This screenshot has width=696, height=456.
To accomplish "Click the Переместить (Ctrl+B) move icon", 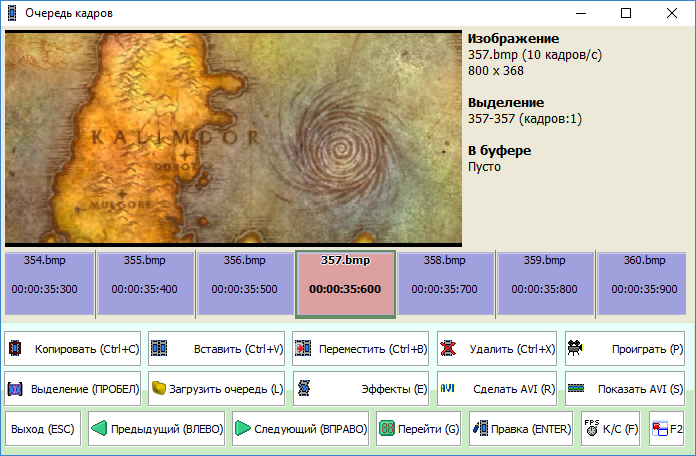I will pos(303,349).
